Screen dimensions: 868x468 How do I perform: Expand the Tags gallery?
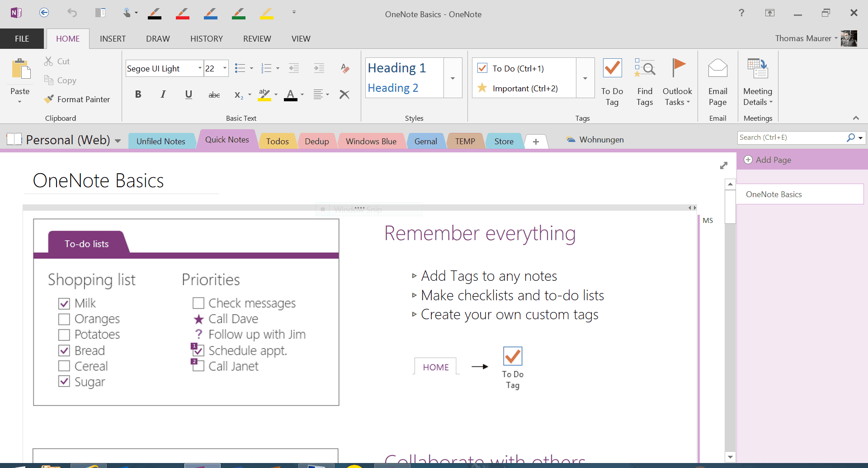585,78
